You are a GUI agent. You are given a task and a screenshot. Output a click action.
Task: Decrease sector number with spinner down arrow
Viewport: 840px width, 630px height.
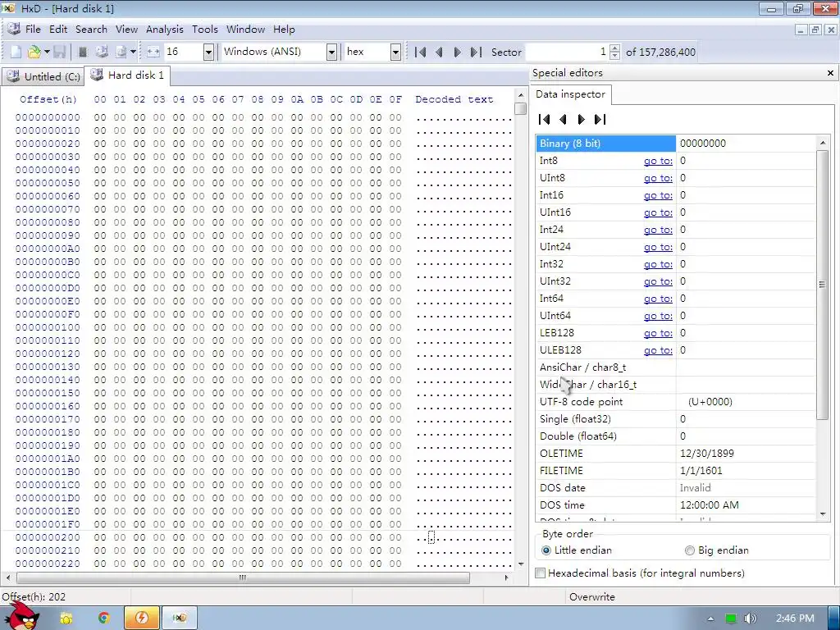tap(615, 56)
